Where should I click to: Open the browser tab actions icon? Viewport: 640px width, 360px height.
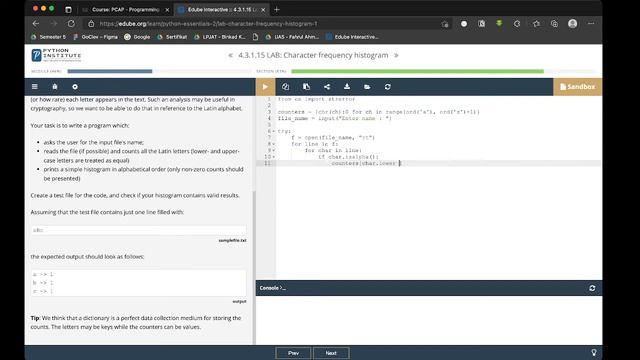coord(68,9)
